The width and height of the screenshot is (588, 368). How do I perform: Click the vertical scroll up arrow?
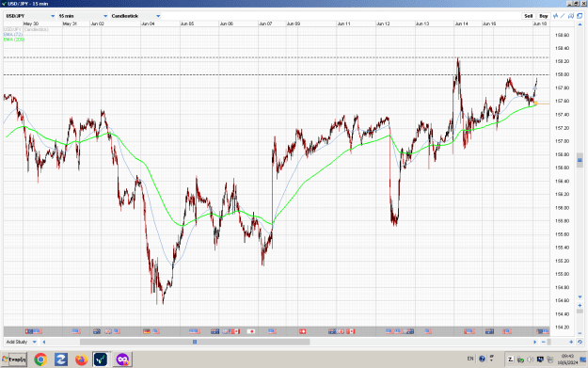(580, 24)
